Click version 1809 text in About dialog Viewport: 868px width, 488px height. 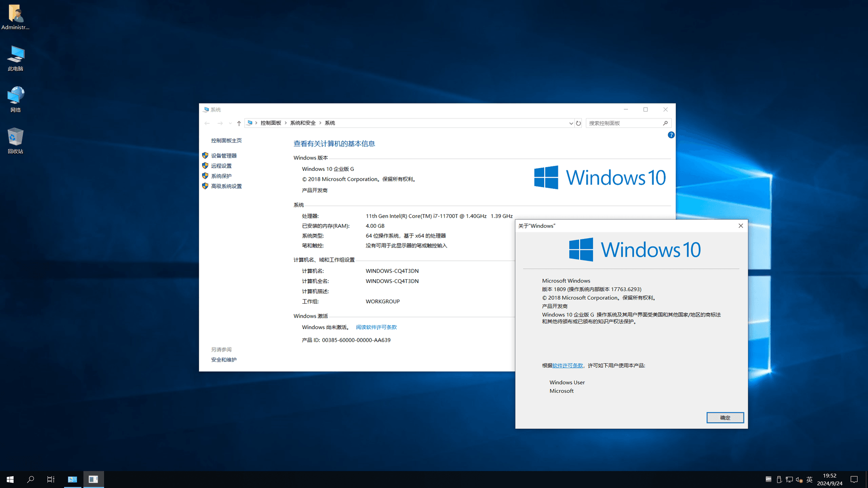tap(591, 289)
